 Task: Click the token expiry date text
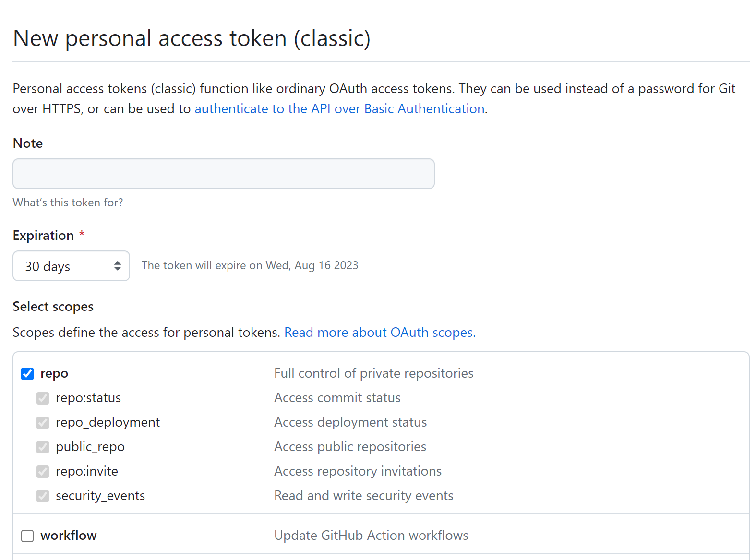250,266
